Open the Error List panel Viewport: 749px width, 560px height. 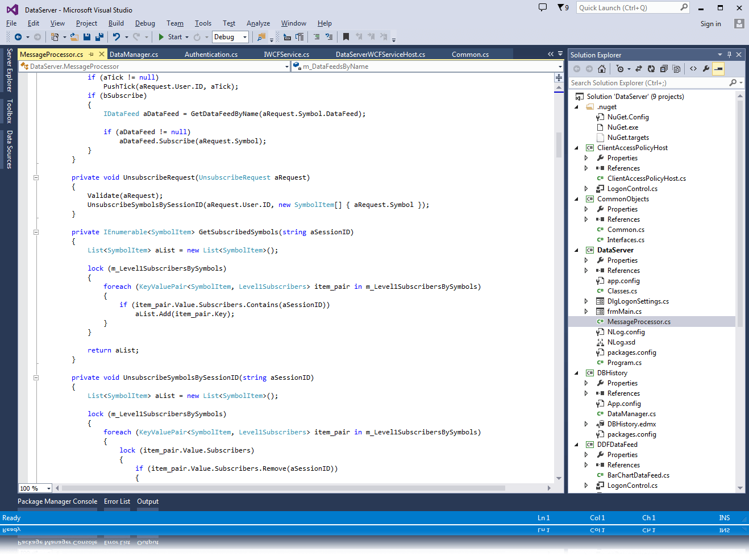[x=117, y=501]
